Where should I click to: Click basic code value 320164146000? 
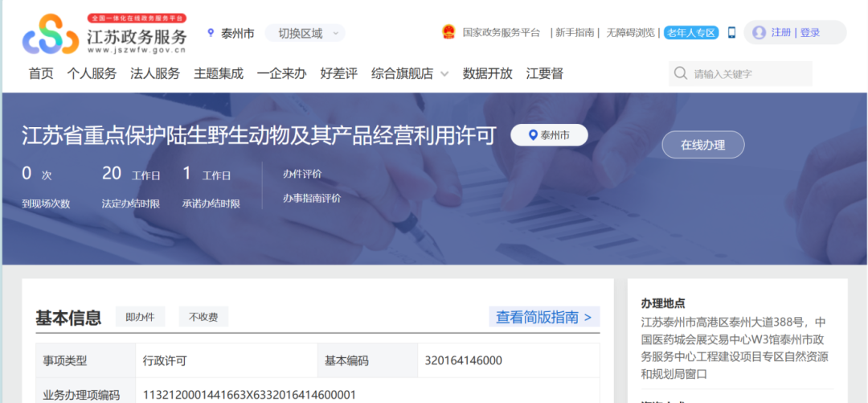point(464,361)
